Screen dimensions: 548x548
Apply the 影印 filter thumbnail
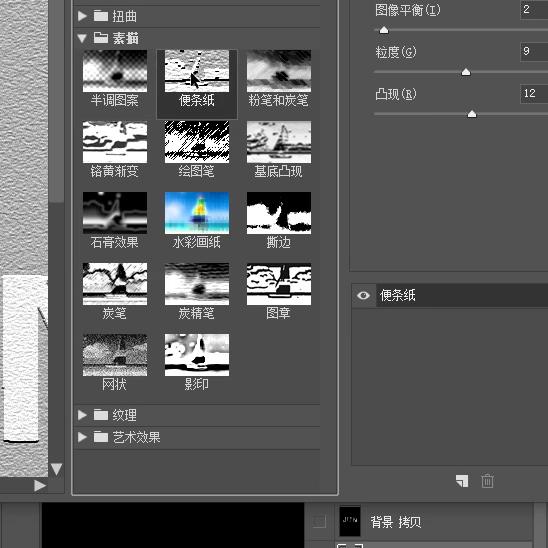[197, 355]
